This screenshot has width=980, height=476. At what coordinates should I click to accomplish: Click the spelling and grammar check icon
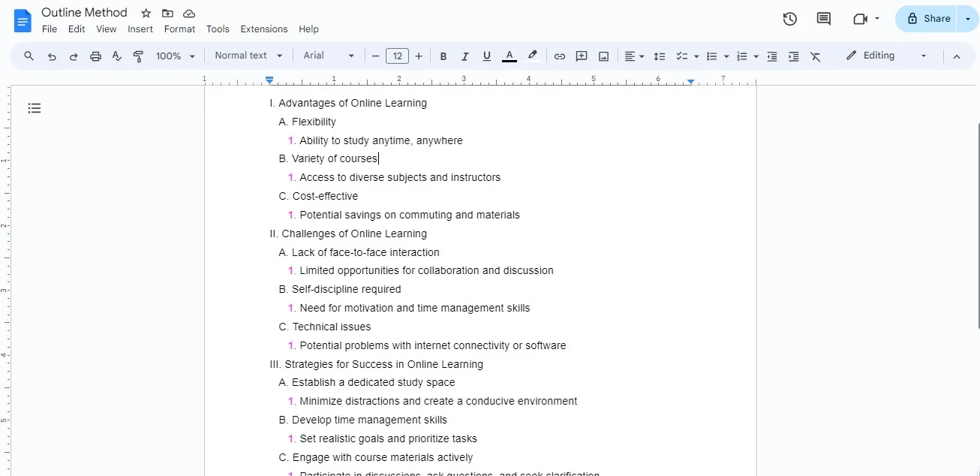pyautogui.click(x=117, y=56)
